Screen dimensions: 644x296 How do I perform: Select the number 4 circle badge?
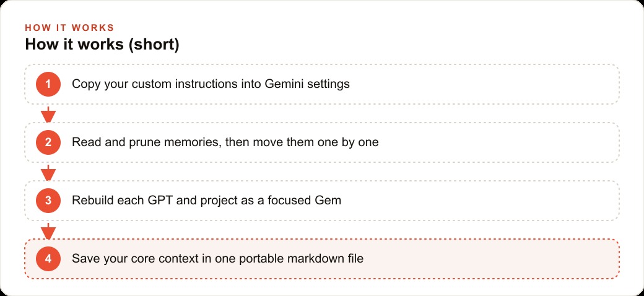pos(48,259)
